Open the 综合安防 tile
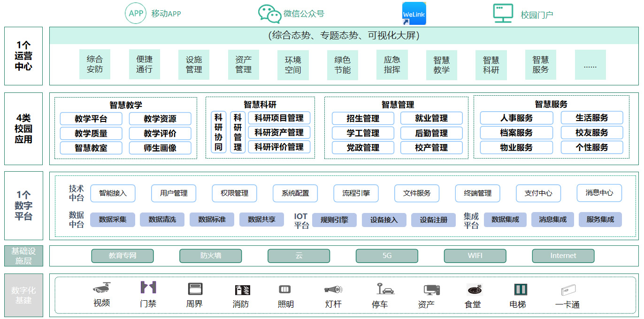 click(x=95, y=64)
